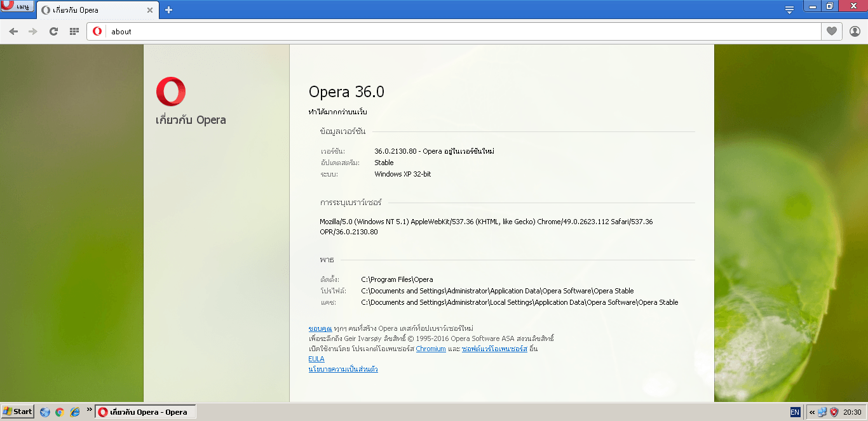The width and height of the screenshot is (868, 421).
Task: Expand the tab menu in title bar
Action: point(789,10)
